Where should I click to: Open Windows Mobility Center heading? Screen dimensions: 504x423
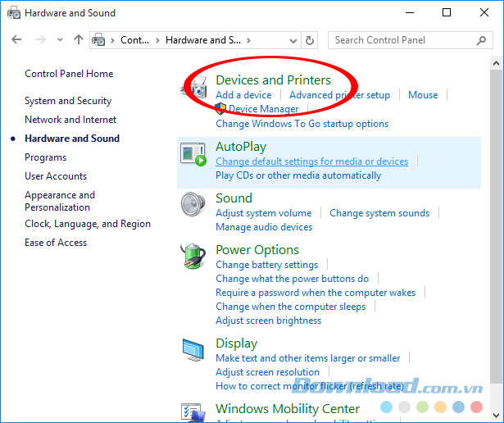click(x=288, y=409)
